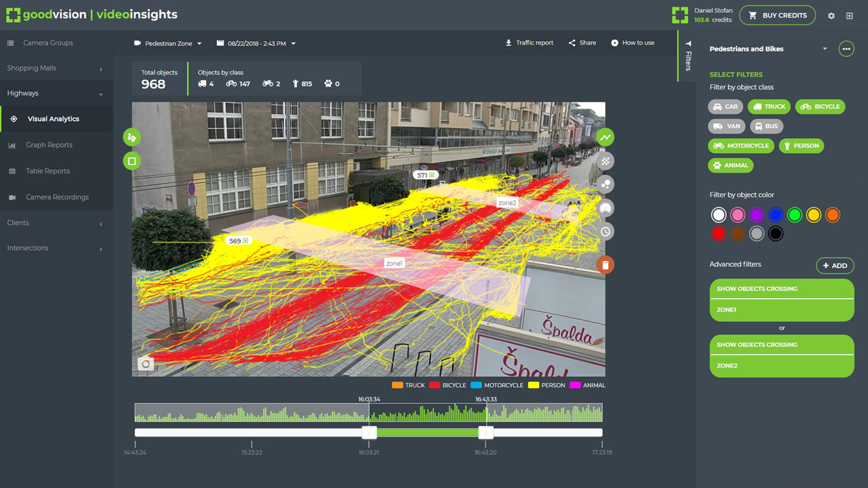Open settings gear in header

pyautogui.click(x=831, y=16)
